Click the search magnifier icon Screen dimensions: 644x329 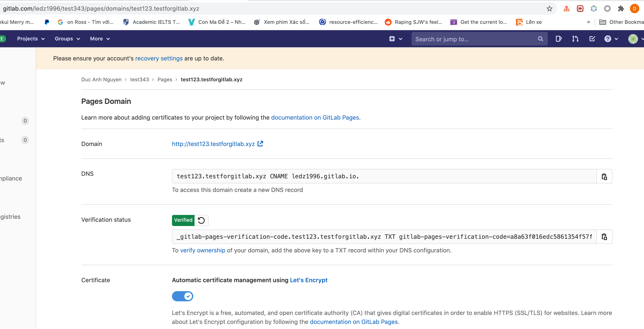[540, 39]
